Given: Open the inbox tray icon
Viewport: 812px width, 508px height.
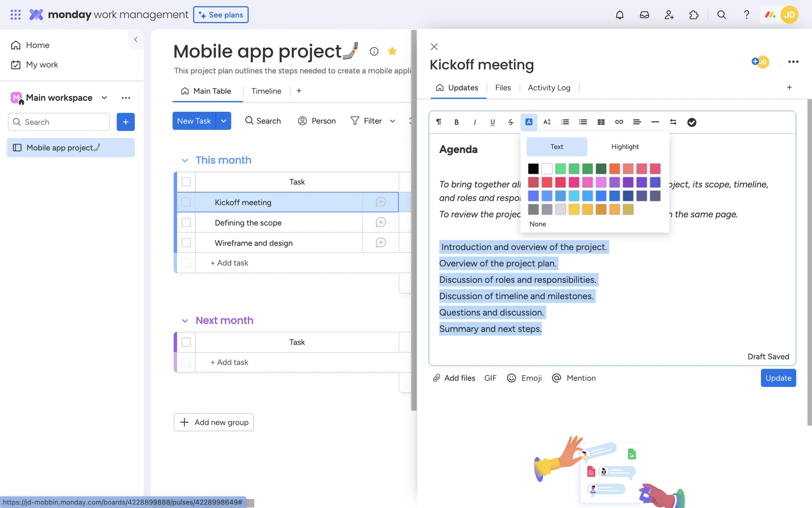Looking at the screenshot, I should coord(644,15).
